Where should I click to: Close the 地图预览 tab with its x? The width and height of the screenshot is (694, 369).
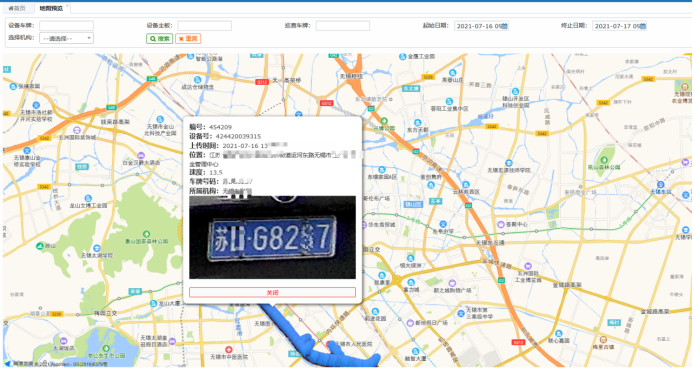(67, 6)
